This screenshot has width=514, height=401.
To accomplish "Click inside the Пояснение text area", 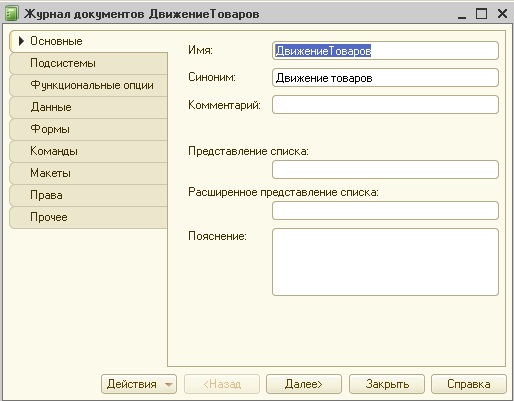I will 385,262.
